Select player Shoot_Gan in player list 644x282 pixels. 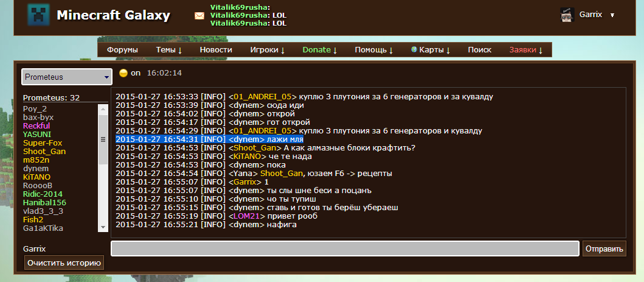pyautogui.click(x=44, y=151)
